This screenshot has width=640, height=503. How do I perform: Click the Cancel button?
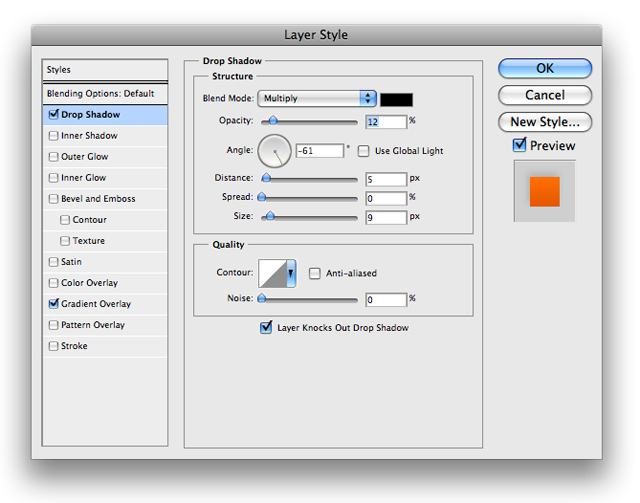pyautogui.click(x=545, y=95)
